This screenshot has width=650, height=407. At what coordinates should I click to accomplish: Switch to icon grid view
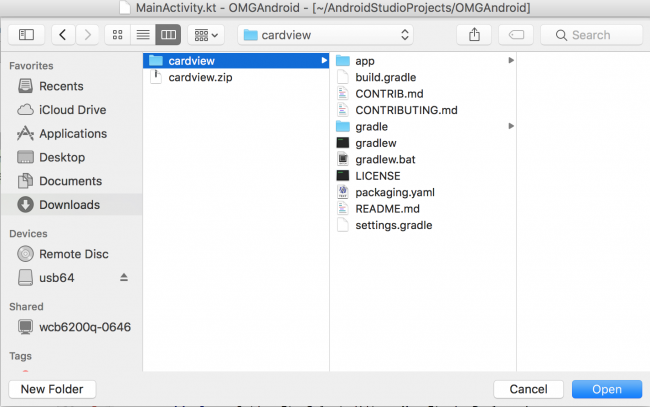click(118, 35)
